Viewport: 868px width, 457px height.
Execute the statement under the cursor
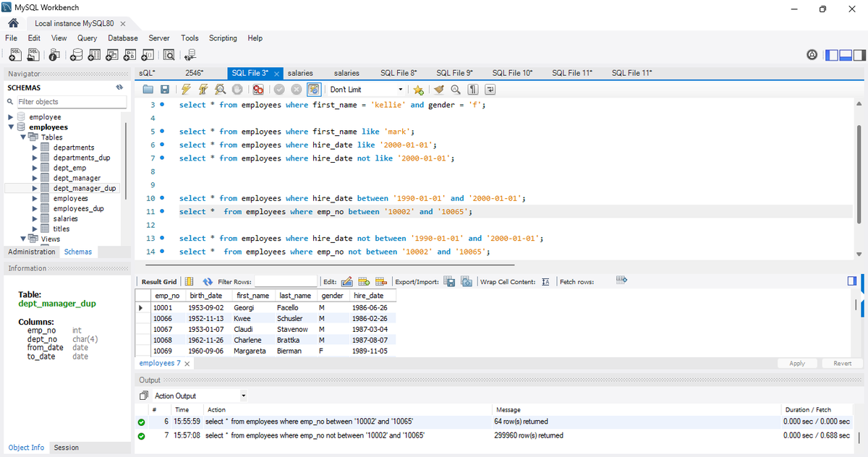pos(203,90)
